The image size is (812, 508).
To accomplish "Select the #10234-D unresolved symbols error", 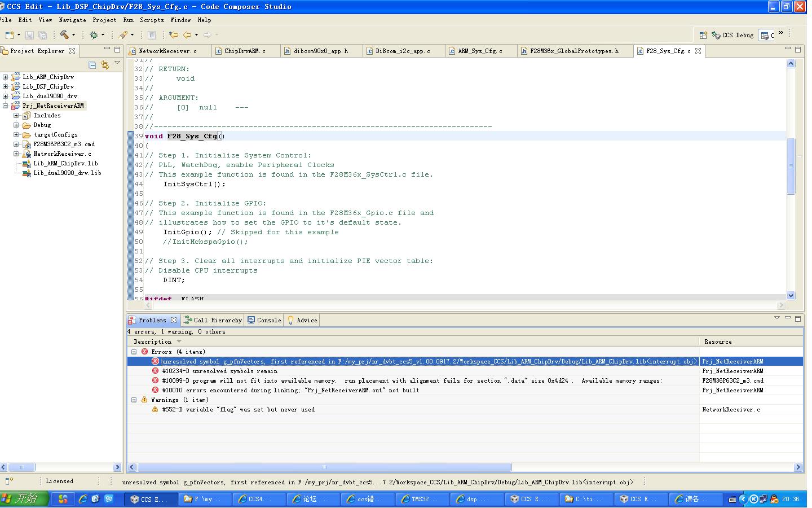I will click(x=219, y=371).
